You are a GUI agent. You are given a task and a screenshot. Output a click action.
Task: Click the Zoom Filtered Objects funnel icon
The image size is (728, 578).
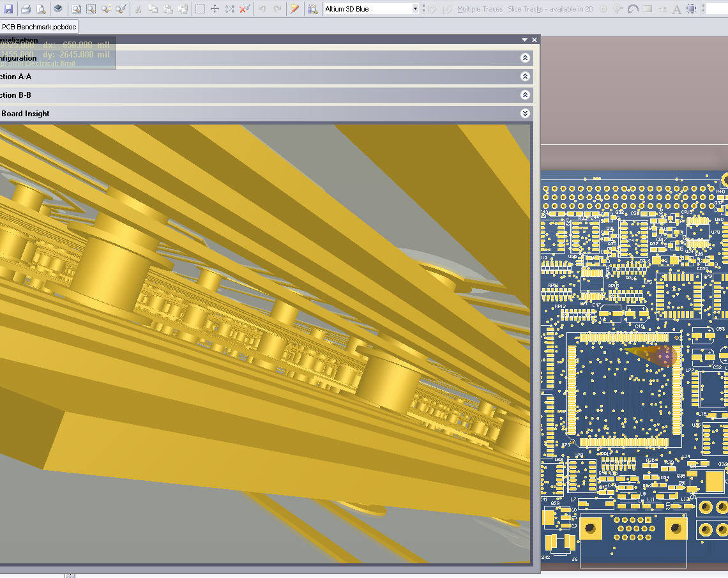121,8
